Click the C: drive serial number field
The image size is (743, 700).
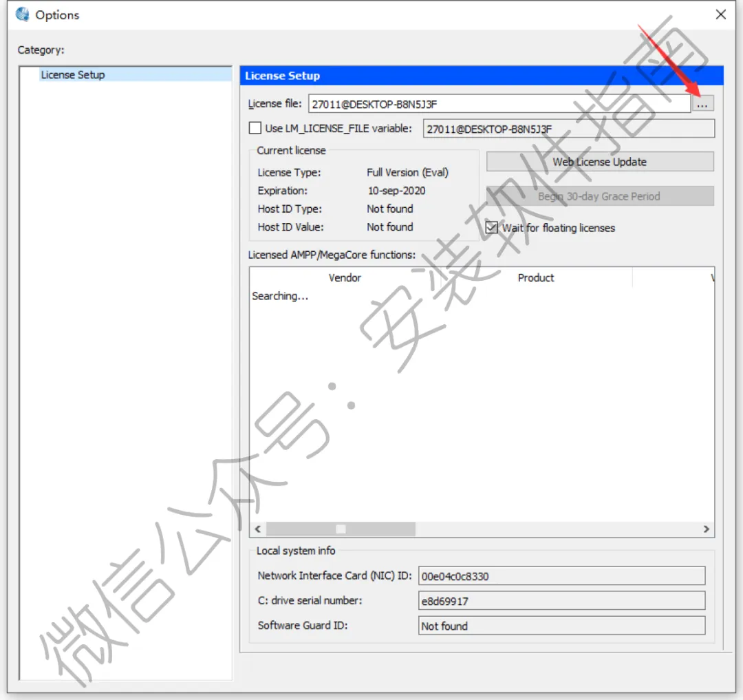561,601
